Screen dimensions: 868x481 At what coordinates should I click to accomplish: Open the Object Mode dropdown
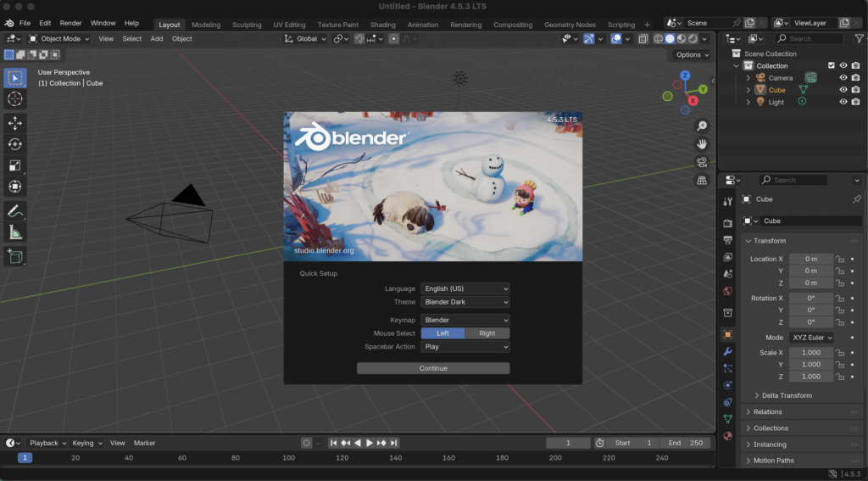point(59,39)
